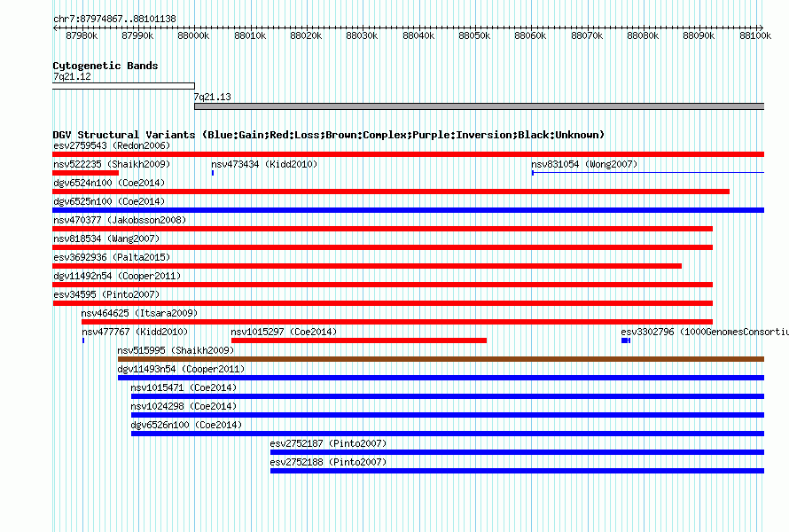
Task: Select nsv1015297 (Coe2014) variant label
Action: click(284, 332)
